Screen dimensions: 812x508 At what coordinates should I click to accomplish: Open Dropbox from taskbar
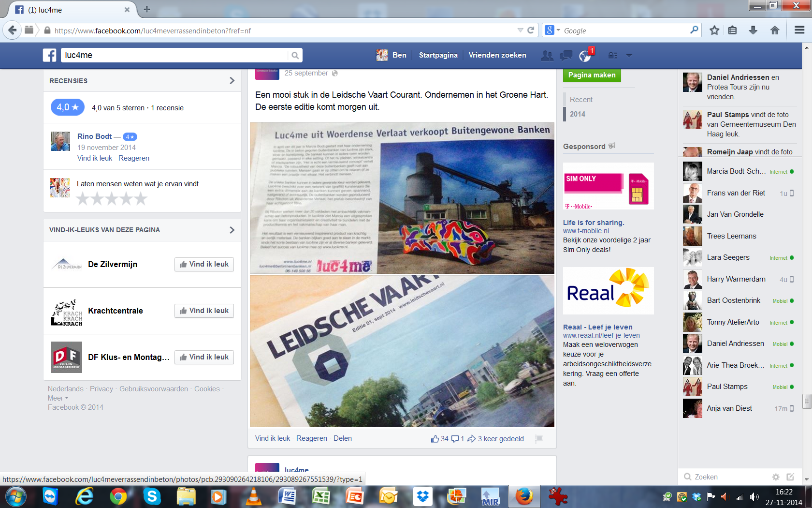pyautogui.click(x=422, y=497)
